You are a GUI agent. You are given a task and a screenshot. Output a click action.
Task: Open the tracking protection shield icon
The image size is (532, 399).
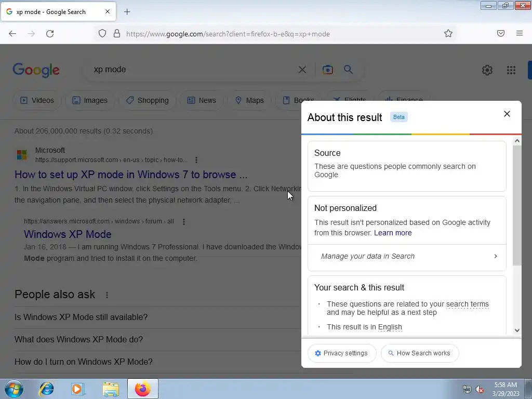(x=102, y=34)
